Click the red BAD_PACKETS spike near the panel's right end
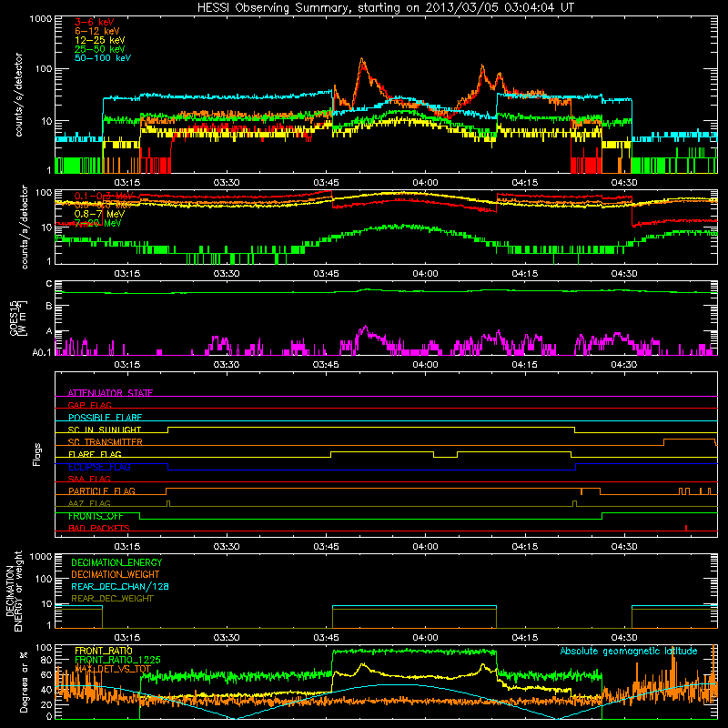This screenshot has width=728, height=728. tap(686, 528)
